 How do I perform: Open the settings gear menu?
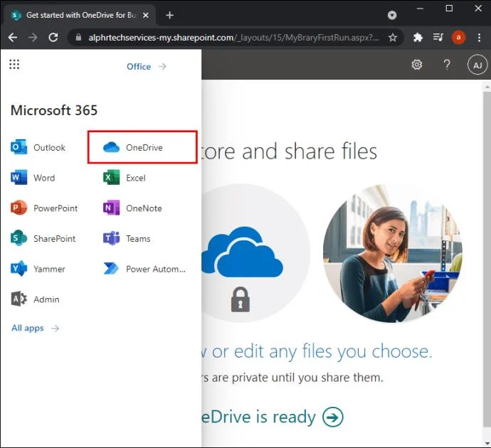(416, 65)
